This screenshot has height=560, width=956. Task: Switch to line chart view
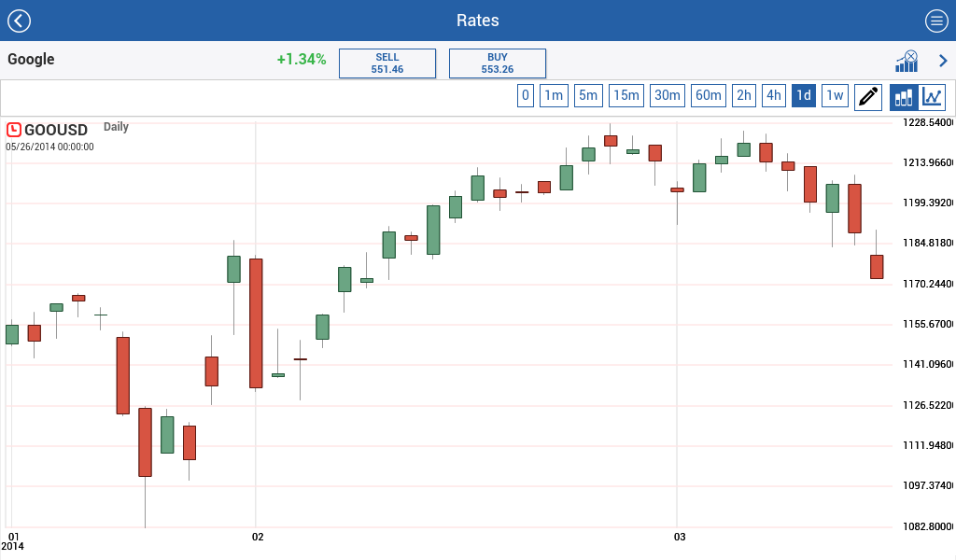[x=933, y=96]
